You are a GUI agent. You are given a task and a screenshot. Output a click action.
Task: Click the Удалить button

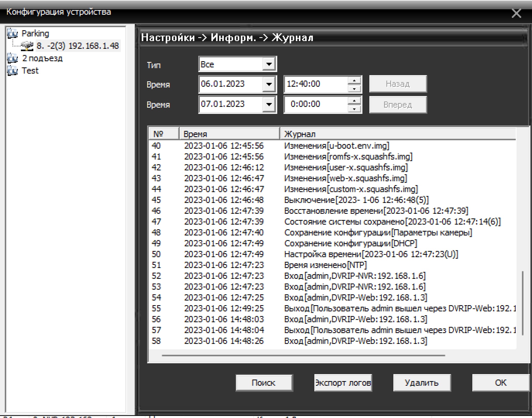pos(422,383)
